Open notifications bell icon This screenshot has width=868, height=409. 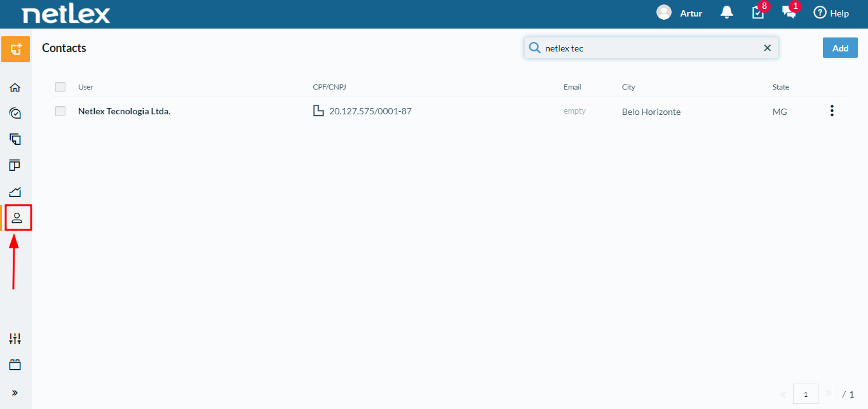click(726, 13)
